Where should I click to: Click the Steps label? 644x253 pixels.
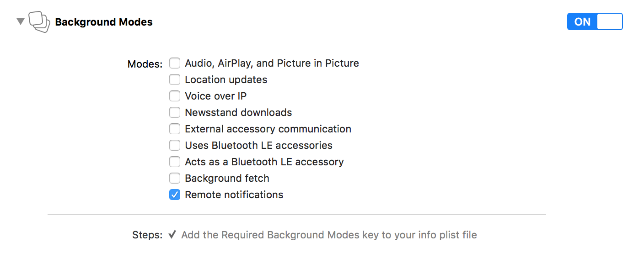147,235
